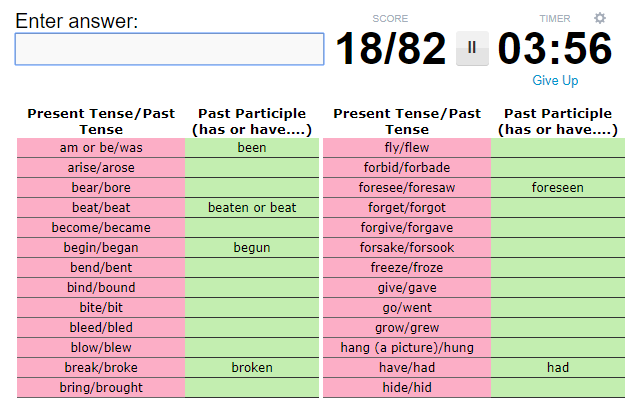Click the 'broken' answer cell

(x=252, y=368)
